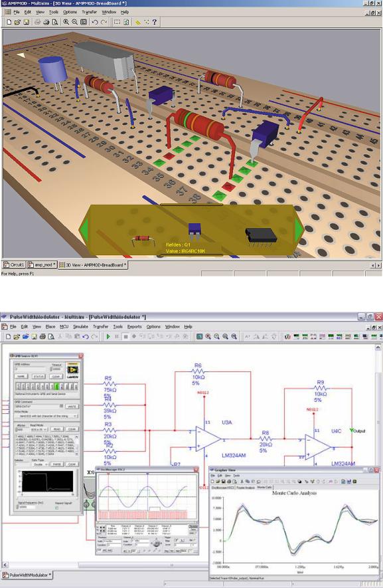Close the Oscilloscope XSC2 window
This screenshot has height=588, width=383.
pos(196,470)
